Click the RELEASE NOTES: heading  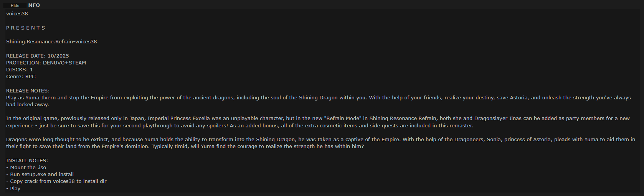tap(28, 91)
